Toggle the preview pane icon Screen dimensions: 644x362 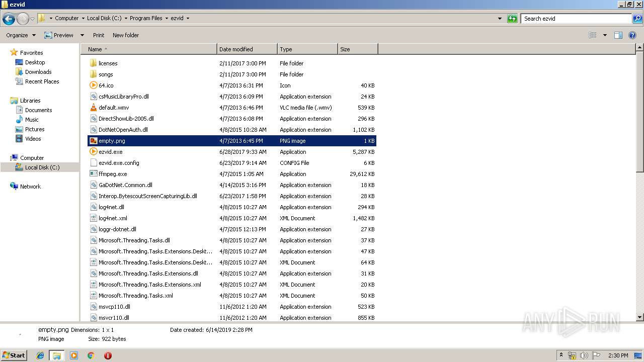[x=618, y=35]
